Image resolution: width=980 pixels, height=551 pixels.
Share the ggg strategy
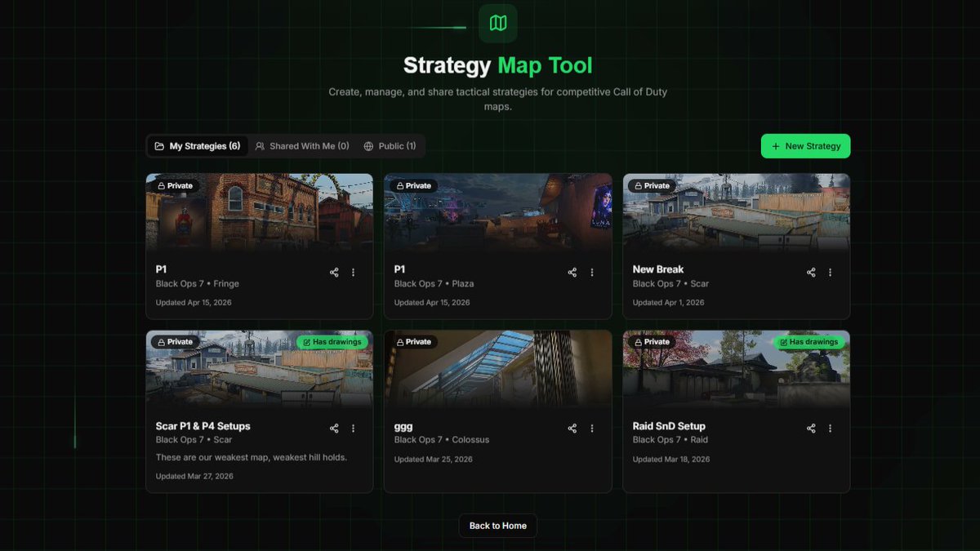pos(572,428)
